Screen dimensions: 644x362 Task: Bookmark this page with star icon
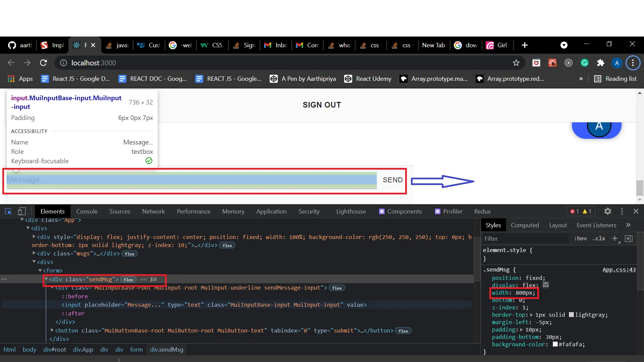tap(516, 63)
